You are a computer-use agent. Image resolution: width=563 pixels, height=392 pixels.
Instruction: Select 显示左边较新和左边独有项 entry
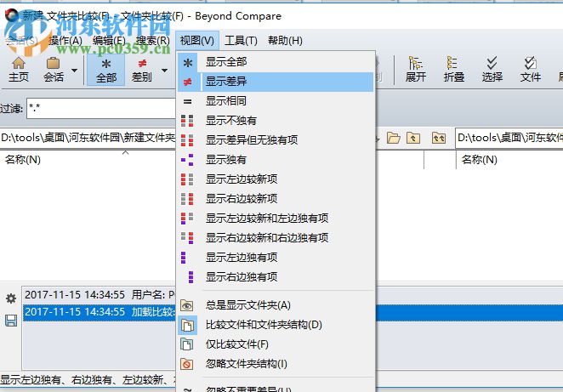click(276, 218)
